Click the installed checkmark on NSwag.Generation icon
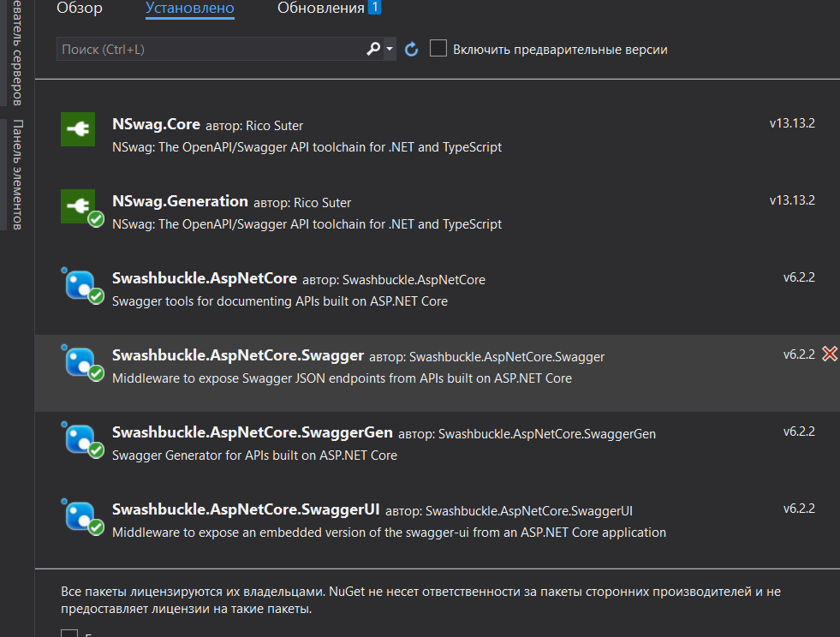 click(96, 219)
